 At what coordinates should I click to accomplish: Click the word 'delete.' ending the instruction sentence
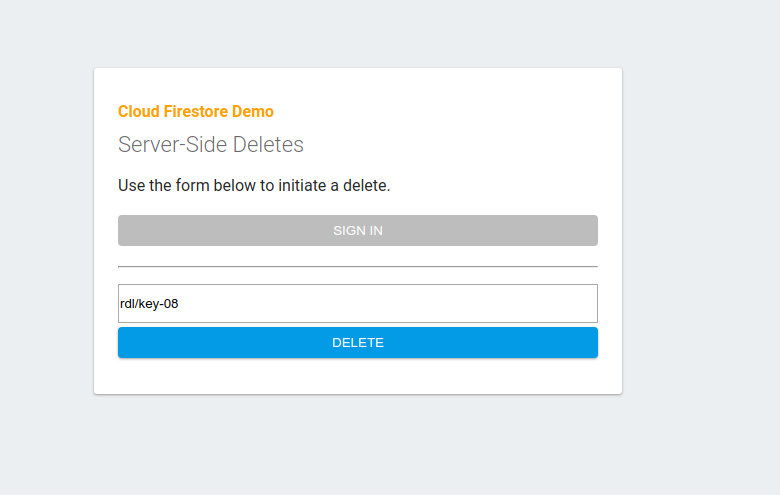click(x=367, y=186)
